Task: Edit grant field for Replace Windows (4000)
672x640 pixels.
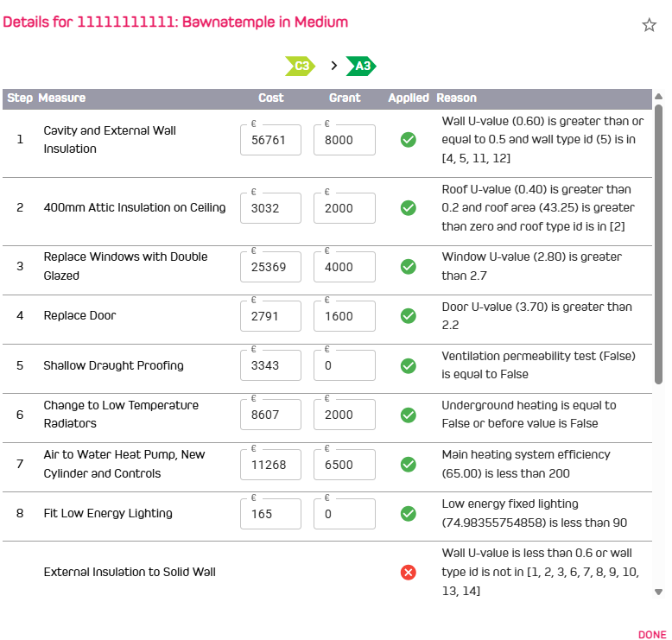Action: click(344, 267)
